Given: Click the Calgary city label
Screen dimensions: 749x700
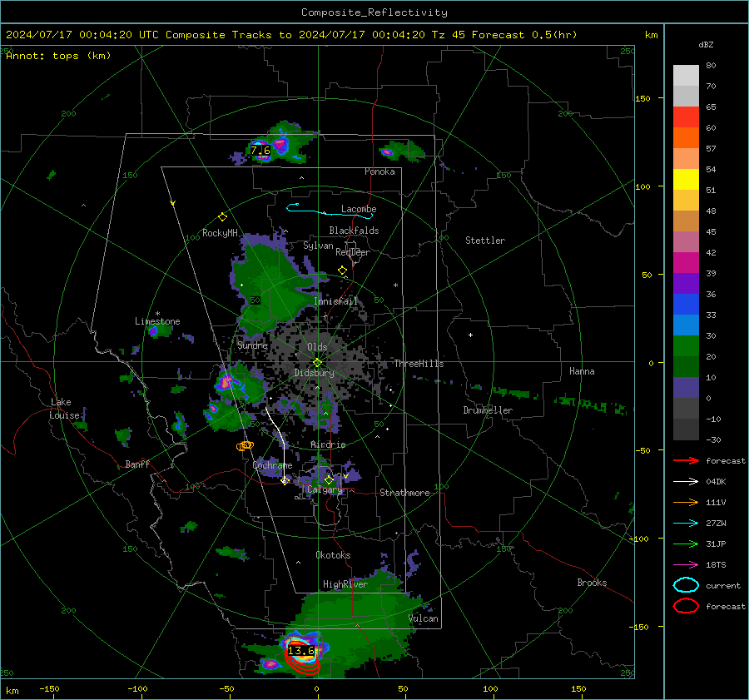Looking at the screenshot, I should (325, 489).
